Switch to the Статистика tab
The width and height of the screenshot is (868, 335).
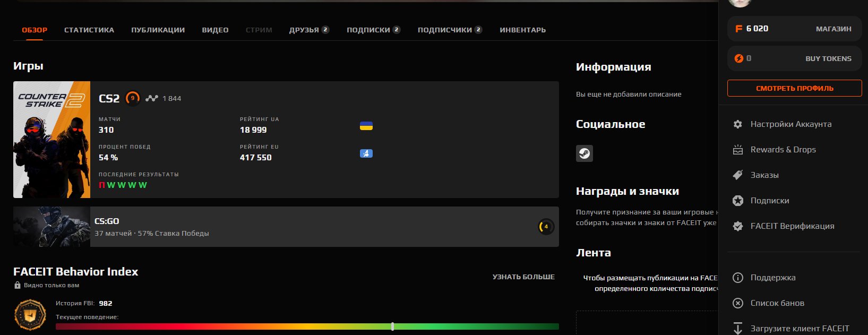(89, 30)
